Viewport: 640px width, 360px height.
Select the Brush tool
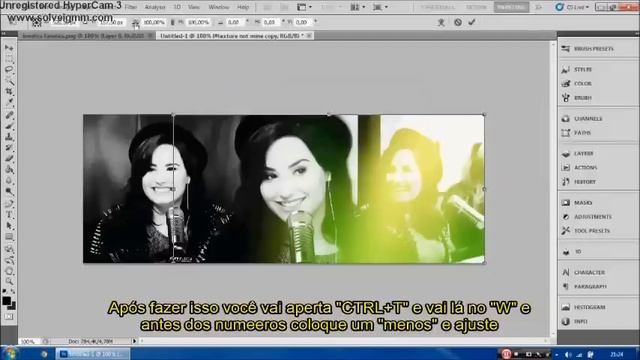pyautogui.click(x=9, y=126)
